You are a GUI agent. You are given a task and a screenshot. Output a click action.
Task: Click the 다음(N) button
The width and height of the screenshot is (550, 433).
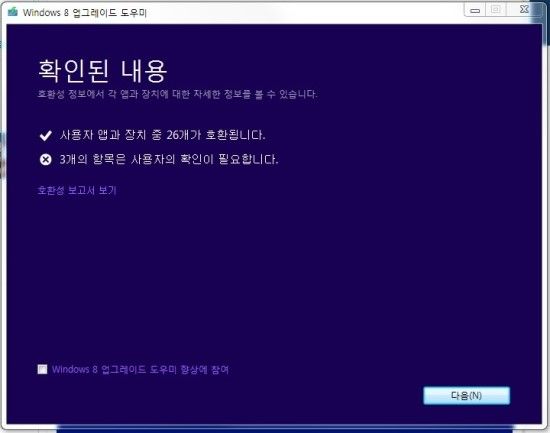pyautogui.click(x=467, y=395)
